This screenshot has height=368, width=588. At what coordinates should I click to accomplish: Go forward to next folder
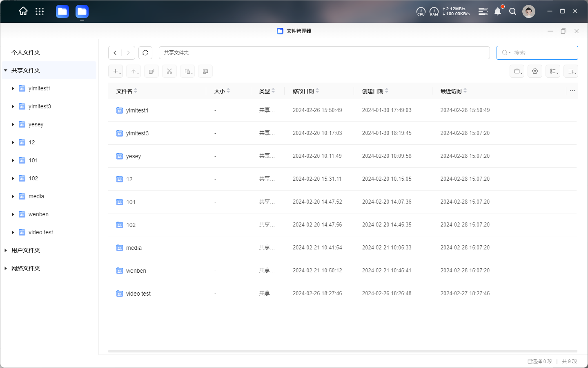click(128, 53)
